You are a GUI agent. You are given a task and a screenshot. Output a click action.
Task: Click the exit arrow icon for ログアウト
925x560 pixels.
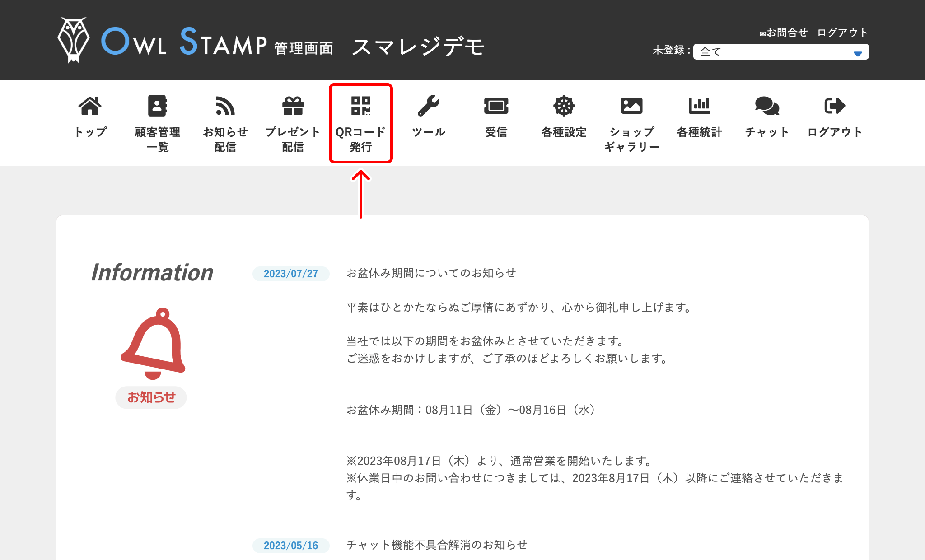pyautogui.click(x=835, y=106)
